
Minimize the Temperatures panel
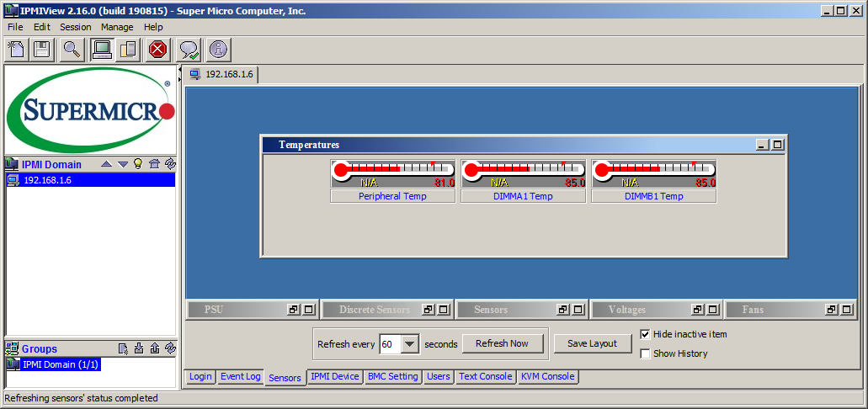[x=763, y=145]
